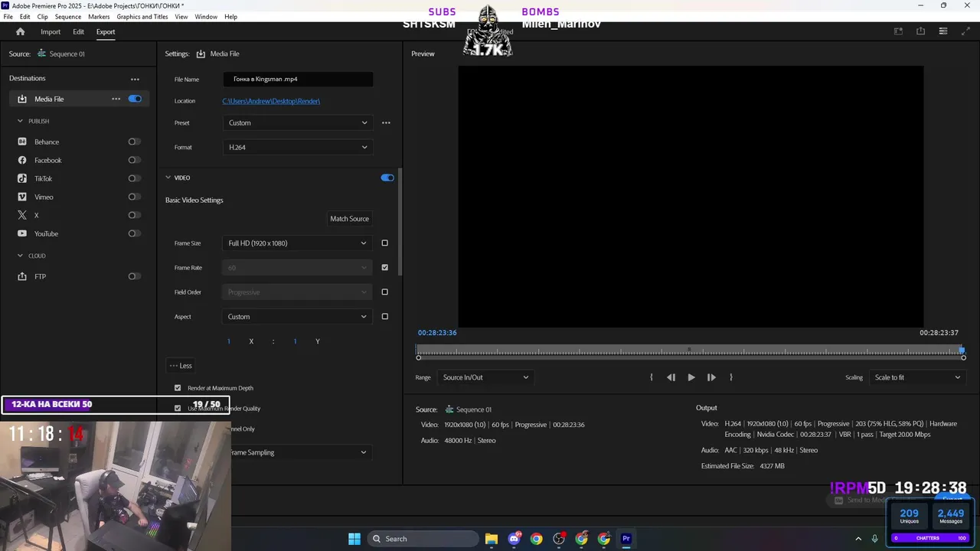Click the Match Source button

349,219
